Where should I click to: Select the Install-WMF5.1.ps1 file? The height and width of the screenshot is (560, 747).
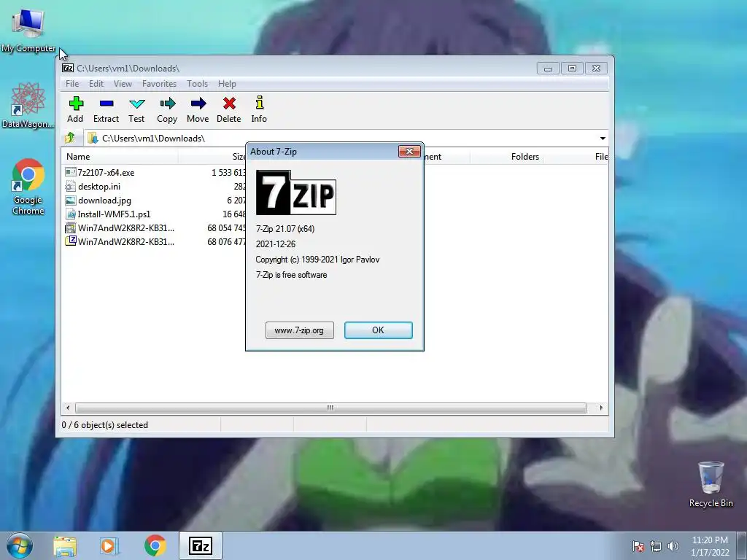pos(114,214)
